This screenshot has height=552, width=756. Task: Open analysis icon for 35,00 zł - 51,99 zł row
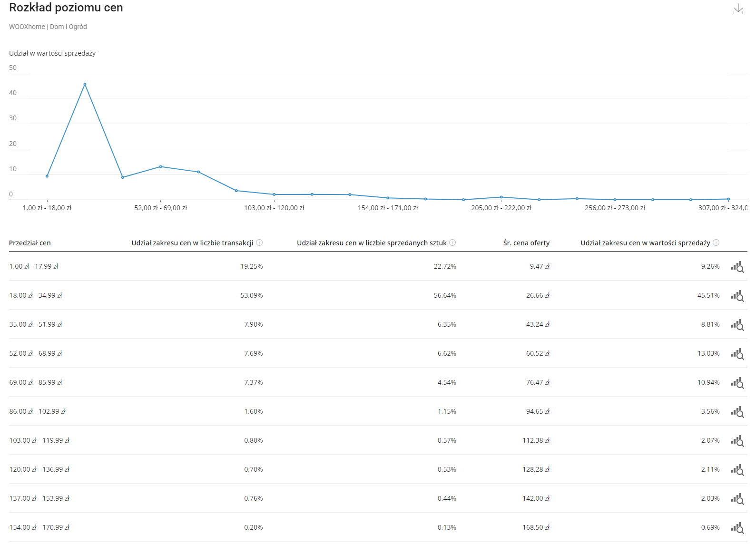tap(737, 325)
